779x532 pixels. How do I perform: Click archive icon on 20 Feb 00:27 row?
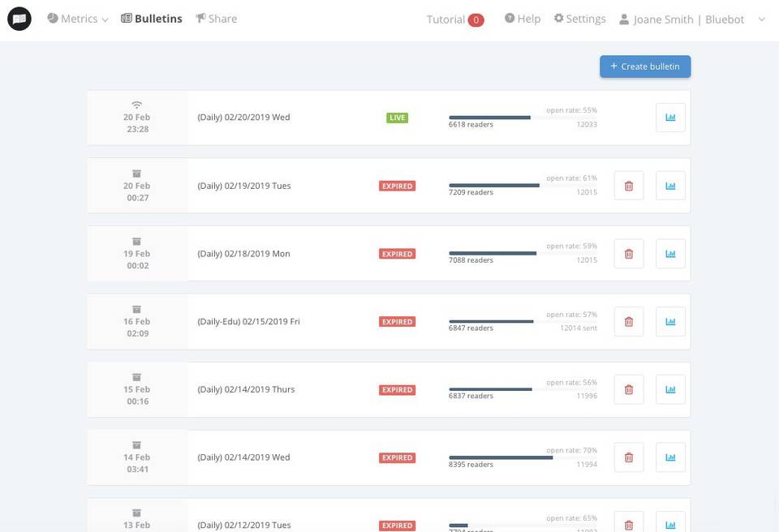pyautogui.click(x=137, y=174)
